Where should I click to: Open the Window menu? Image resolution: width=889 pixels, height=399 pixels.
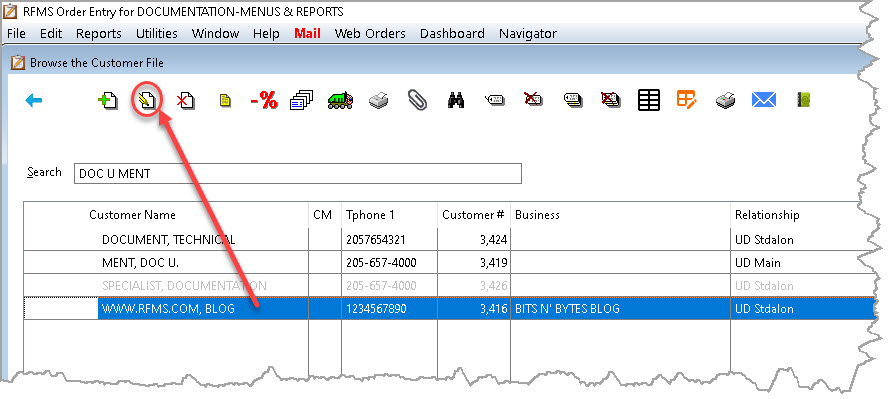[x=215, y=33]
